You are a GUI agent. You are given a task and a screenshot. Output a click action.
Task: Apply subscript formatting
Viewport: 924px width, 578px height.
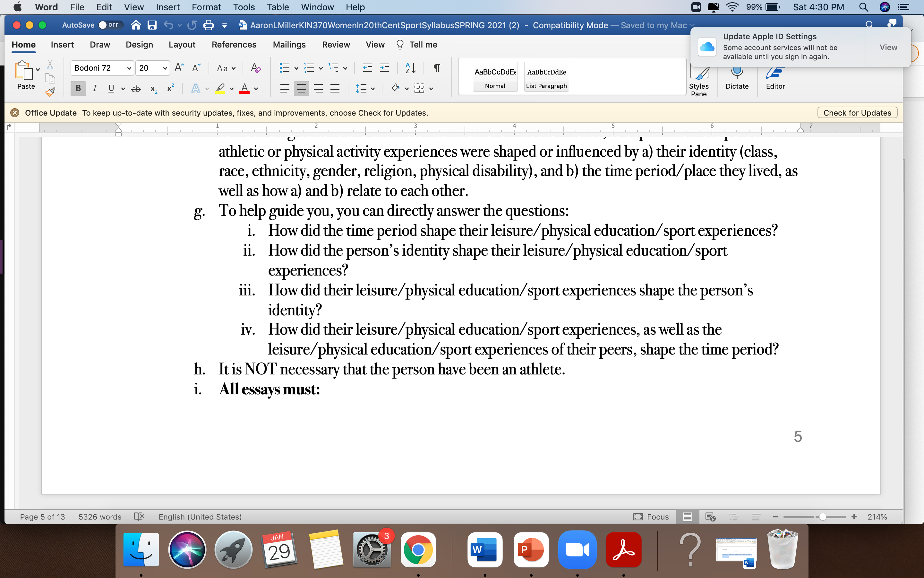click(x=153, y=89)
